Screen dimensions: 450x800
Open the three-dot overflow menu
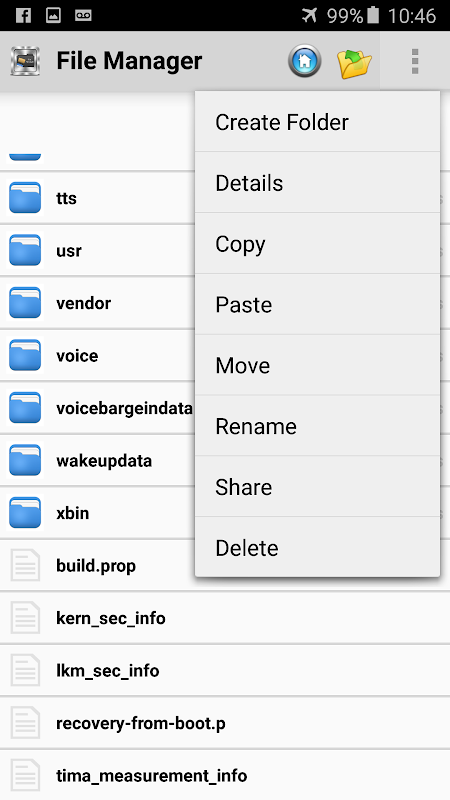coord(415,61)
